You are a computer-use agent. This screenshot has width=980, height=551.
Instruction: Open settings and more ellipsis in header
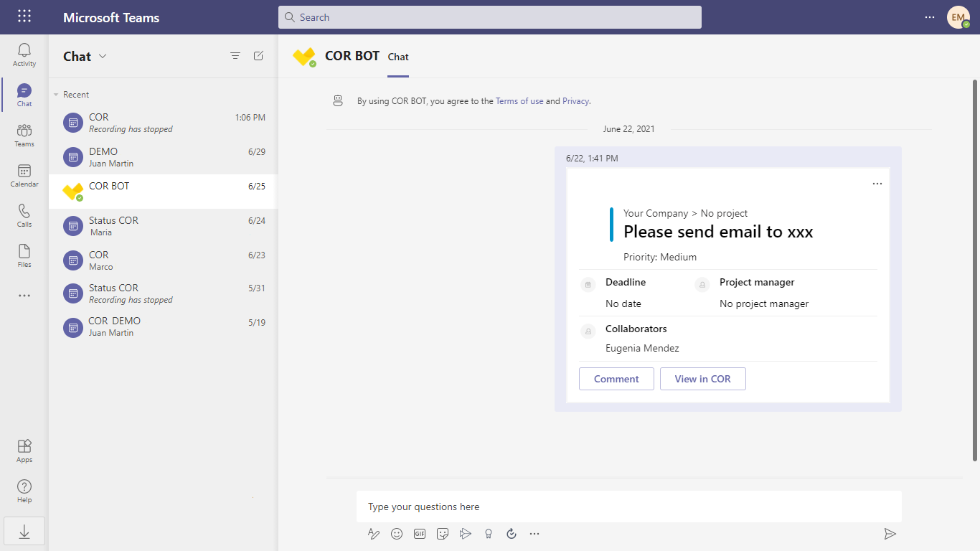[930, 17]
